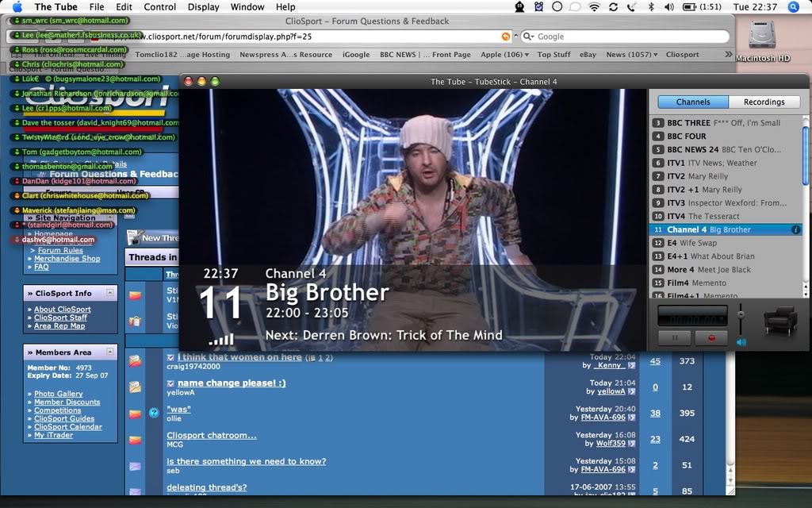Click the Bluetooth menu bar icon

click(650, 7)
